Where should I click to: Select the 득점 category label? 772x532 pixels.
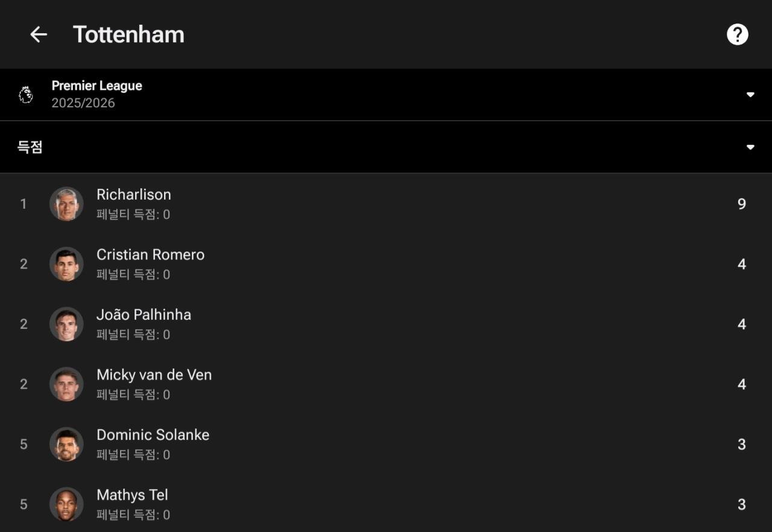tap(30, 147)
